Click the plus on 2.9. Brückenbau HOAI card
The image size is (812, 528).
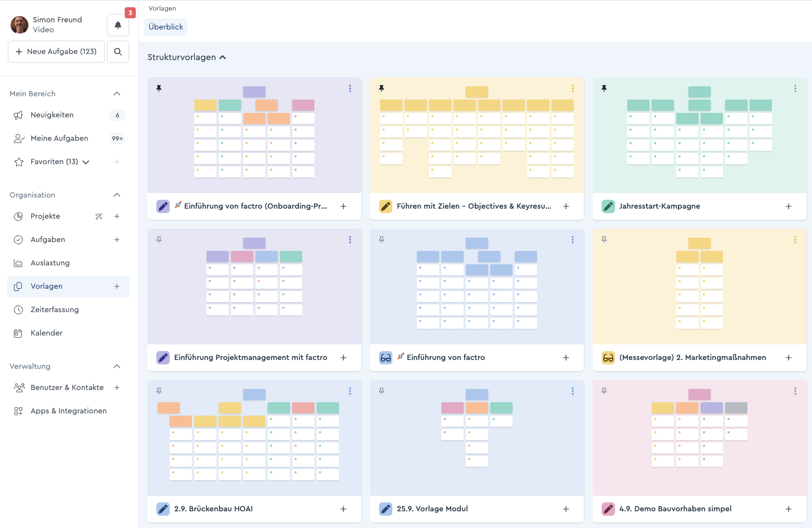(343, 509)
